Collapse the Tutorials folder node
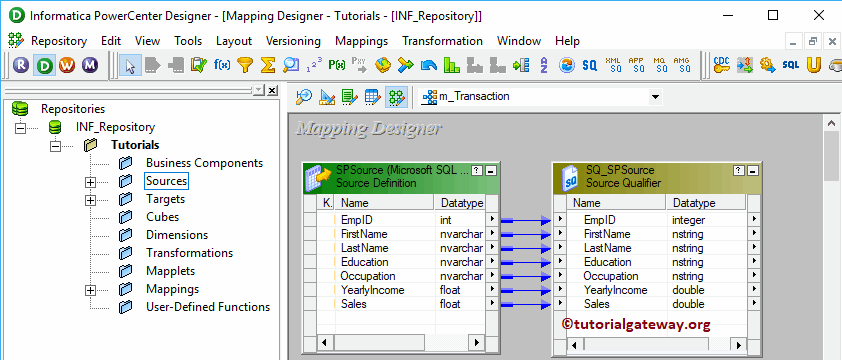 point(55,146)
